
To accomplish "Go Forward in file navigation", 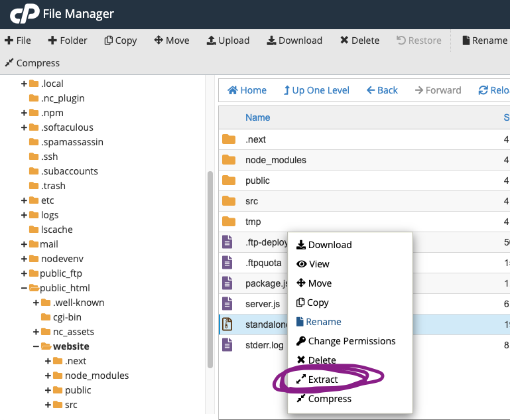I will pos(438,90).
